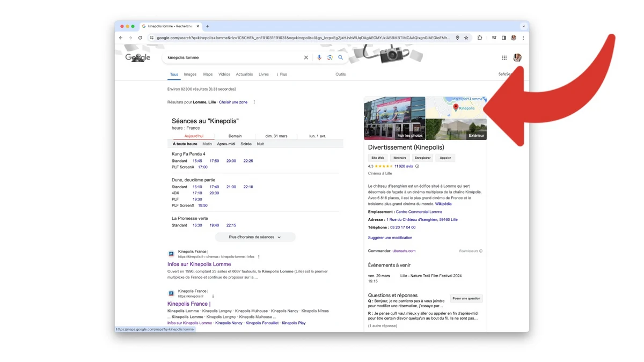The image size is (644, 362).
Task: Switch to the 'Vidéos' results tab
Action: [224, 75]
